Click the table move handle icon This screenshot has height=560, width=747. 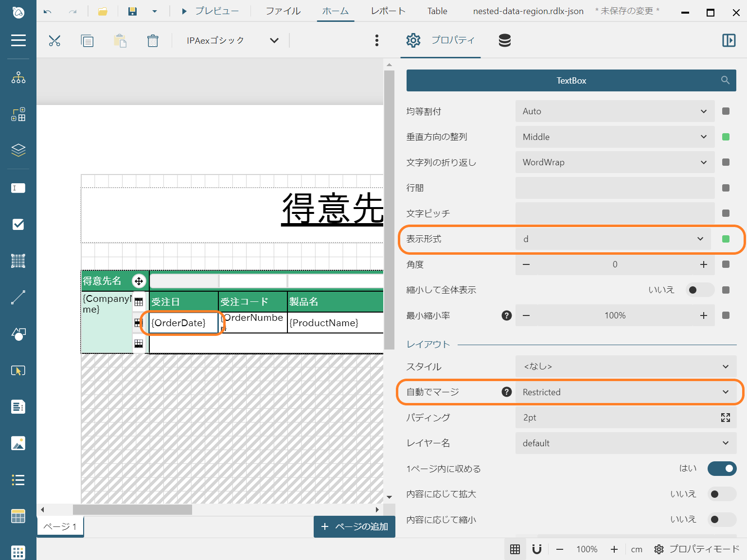(x=139, y=281)
